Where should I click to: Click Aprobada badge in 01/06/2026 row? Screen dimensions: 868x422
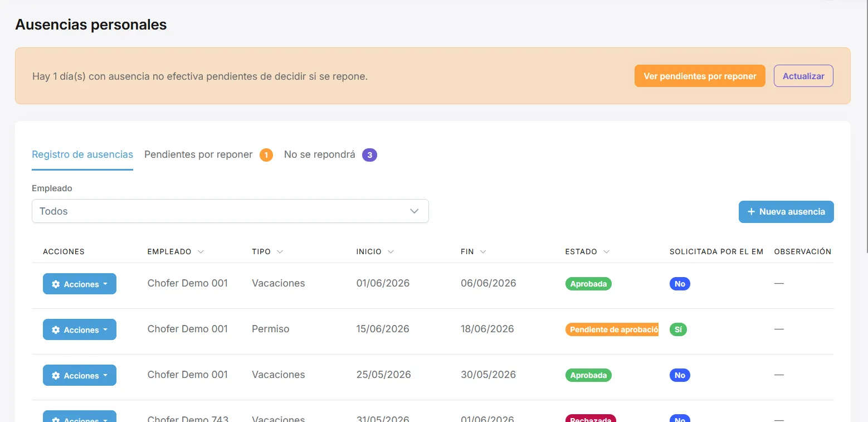point(588,284)
